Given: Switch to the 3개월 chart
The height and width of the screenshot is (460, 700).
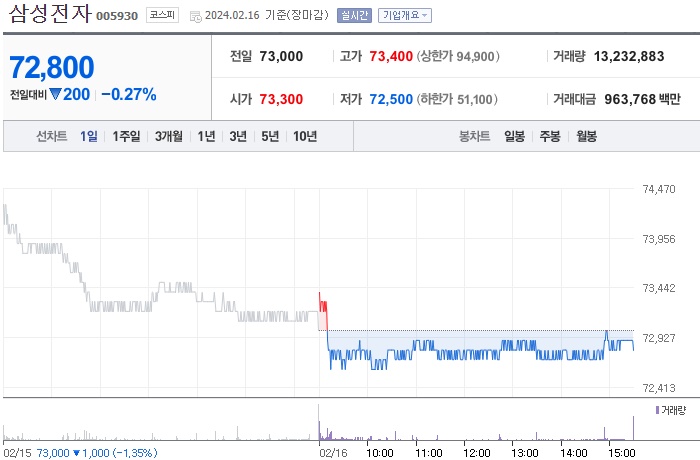Looking at the screenshot, I should 169,136.
